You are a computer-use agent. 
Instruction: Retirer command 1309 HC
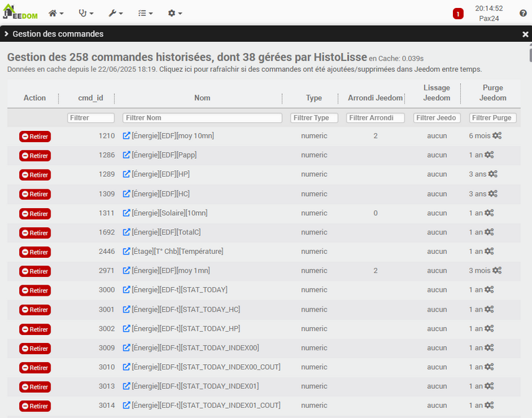point(35,194)
